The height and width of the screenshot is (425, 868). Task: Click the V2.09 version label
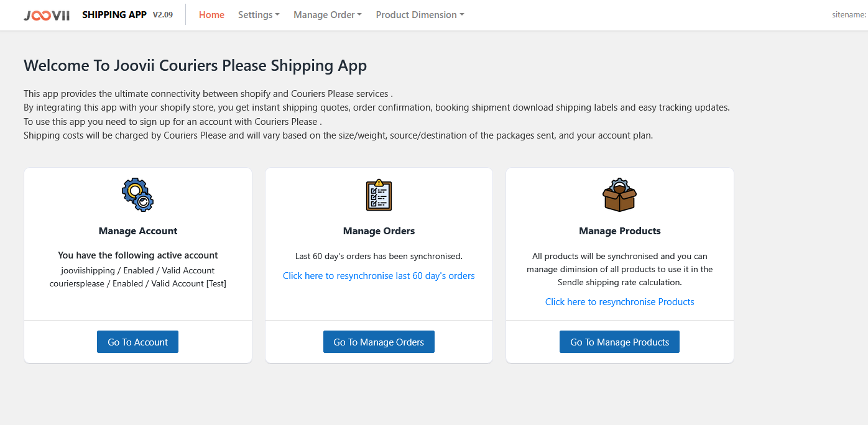163,15
